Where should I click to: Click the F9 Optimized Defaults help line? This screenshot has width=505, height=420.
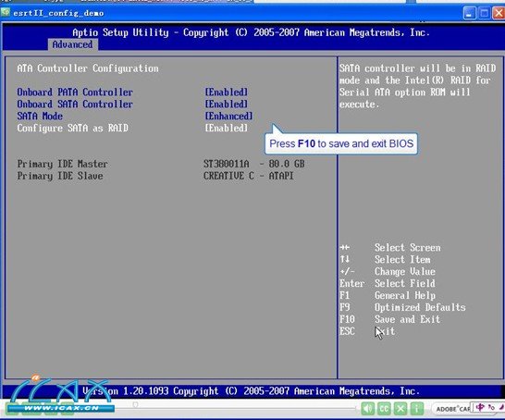(402, 307)
